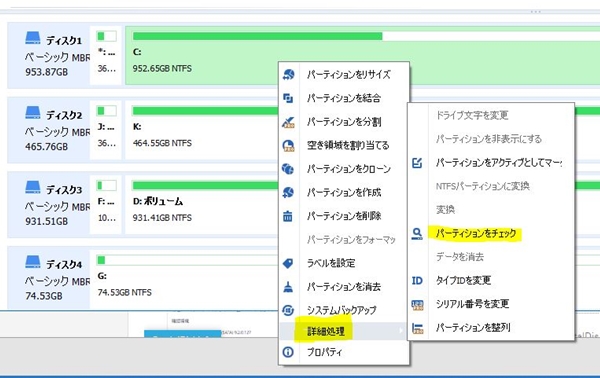Click the Mark Active partition icon
This screenshot has height=378, width=600.
coord(417,163)
